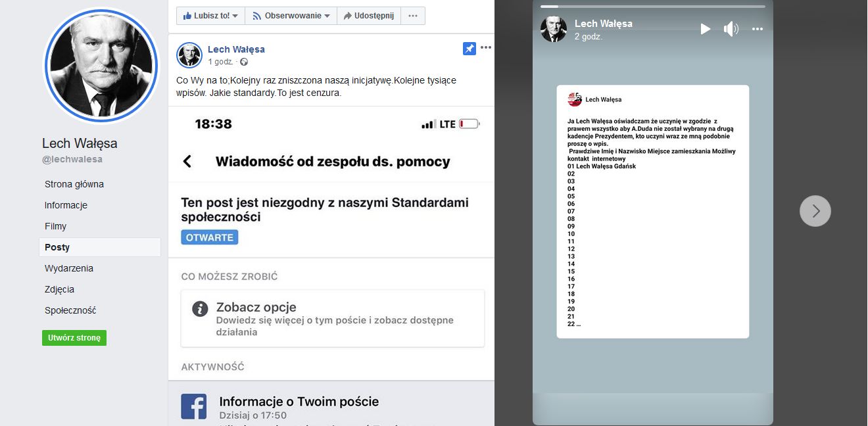Click the post author's small avatar

(x=189, y=55)
